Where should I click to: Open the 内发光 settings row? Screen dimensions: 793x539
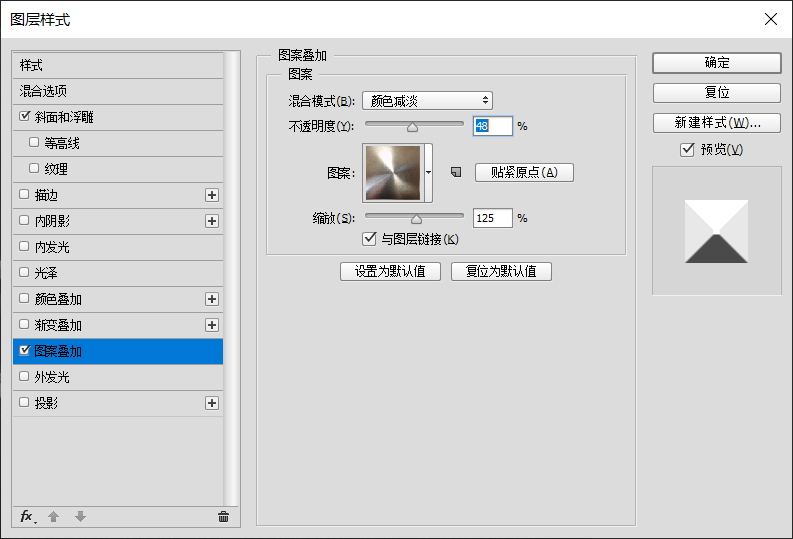coord(118,247)
